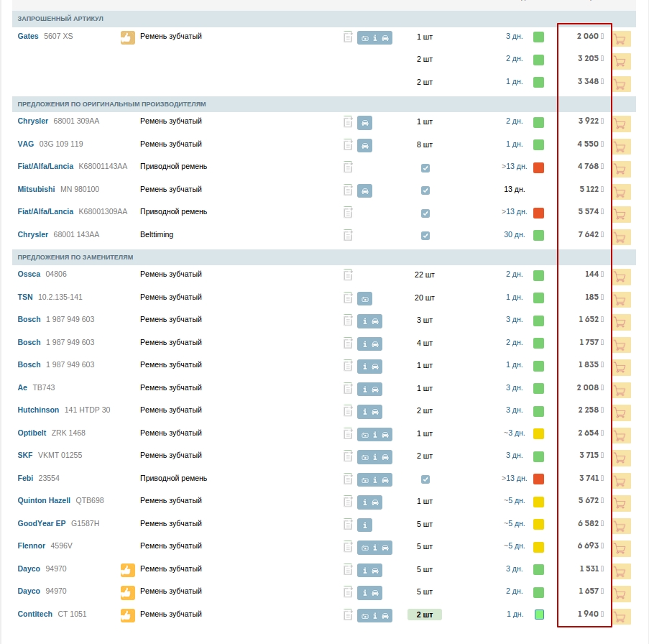Open the Flennor brand link
This screenshot has width=649, height=644.
click(x=32, y=546)
